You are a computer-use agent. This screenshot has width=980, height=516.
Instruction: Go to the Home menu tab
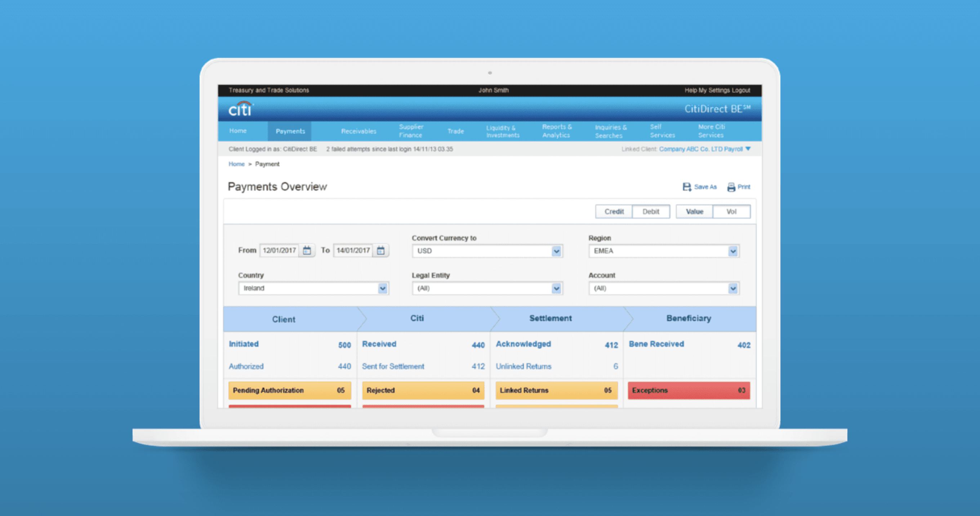[238, 131]
